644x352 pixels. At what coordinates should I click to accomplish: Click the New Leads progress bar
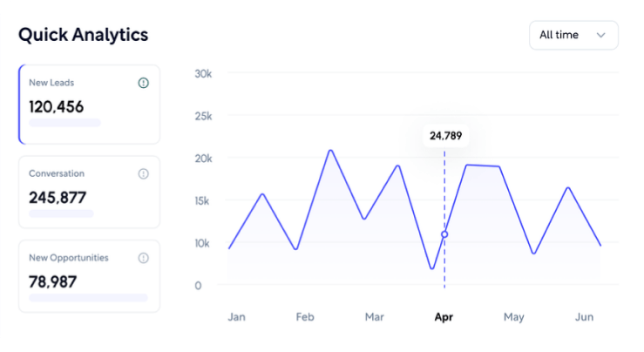click(x=65, y=123)
